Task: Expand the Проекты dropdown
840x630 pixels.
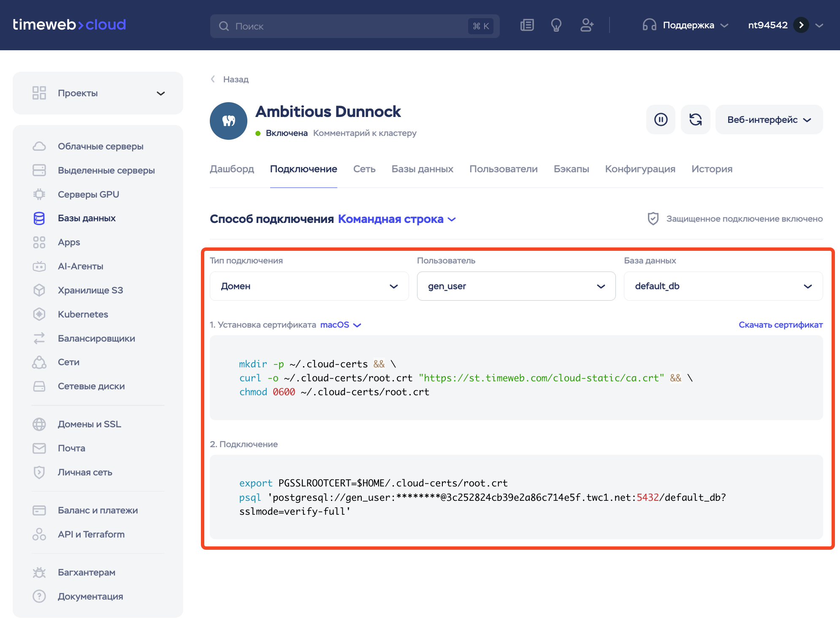Action: point(98,93)
